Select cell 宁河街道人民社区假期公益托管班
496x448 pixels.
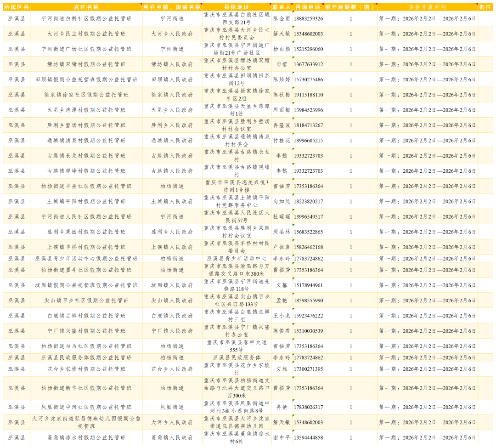[x=86, y=217]
